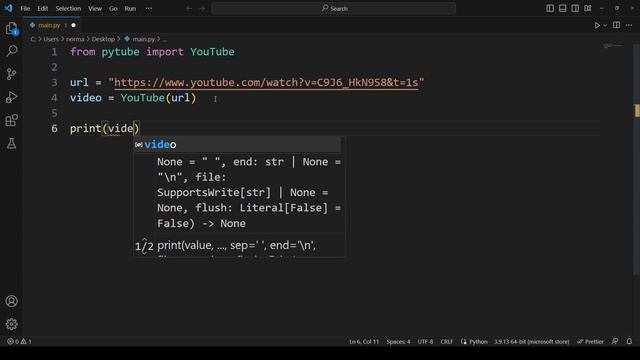Open the Run menu
The image size is (640, 360).
click(x=130, y=8)
